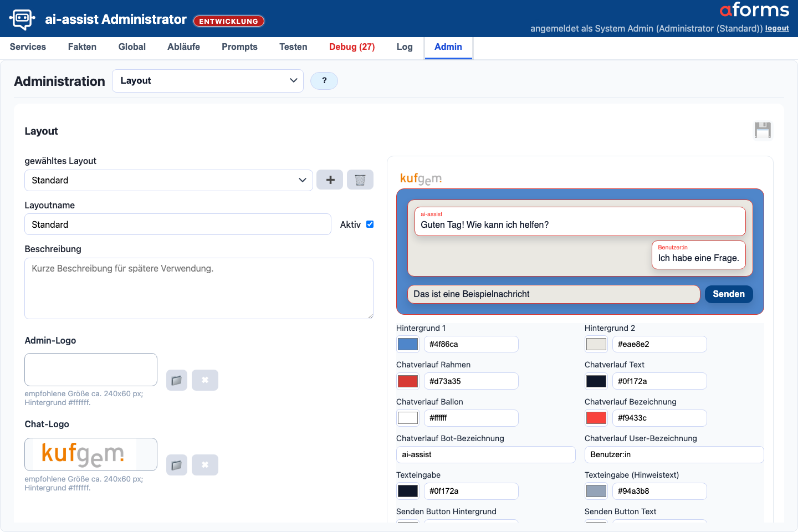Screen dimensions: 798x532
Task: Click the preview message input field
Action: (554, 294)
